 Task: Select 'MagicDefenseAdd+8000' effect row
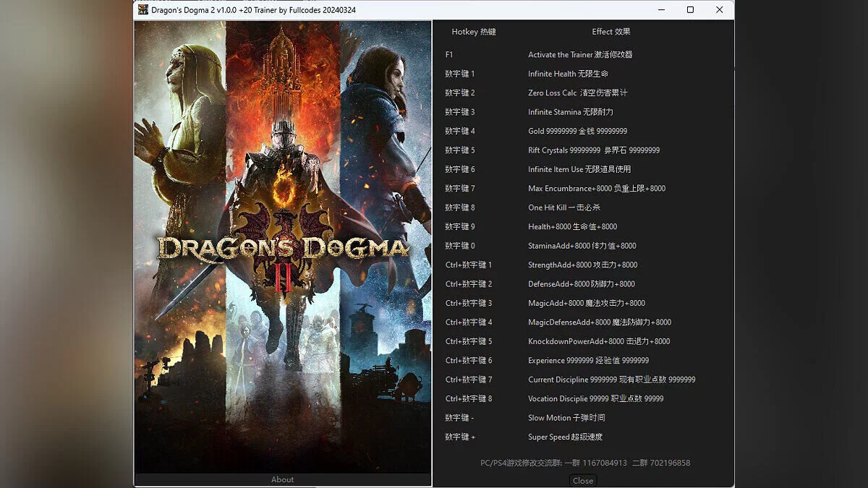pyautogui.click(x=599, y=322)
